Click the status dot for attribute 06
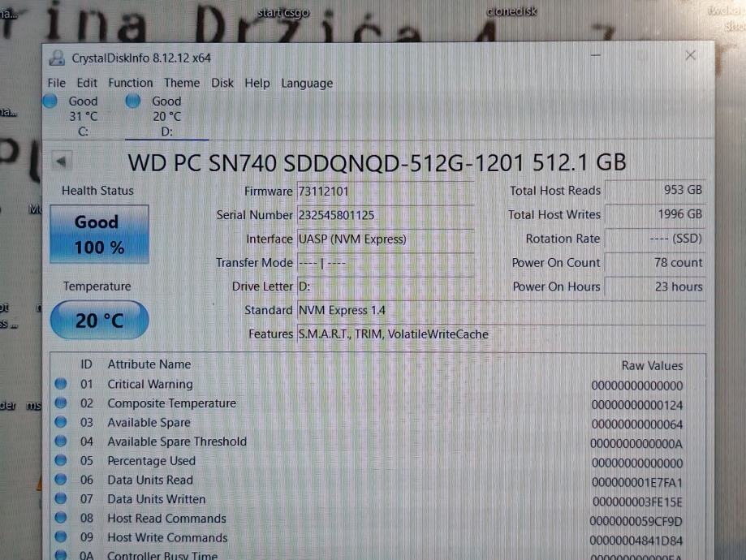 (x=60, y=480)
